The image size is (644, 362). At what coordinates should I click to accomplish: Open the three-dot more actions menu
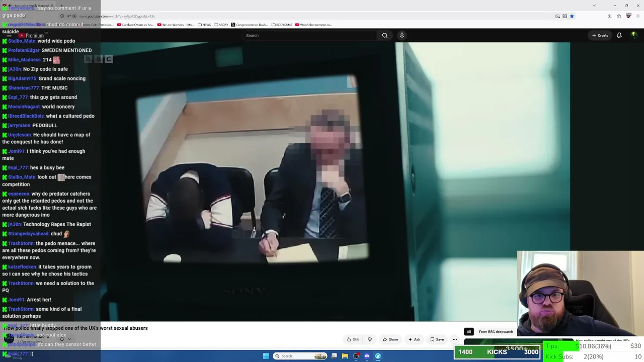point(455,339)
